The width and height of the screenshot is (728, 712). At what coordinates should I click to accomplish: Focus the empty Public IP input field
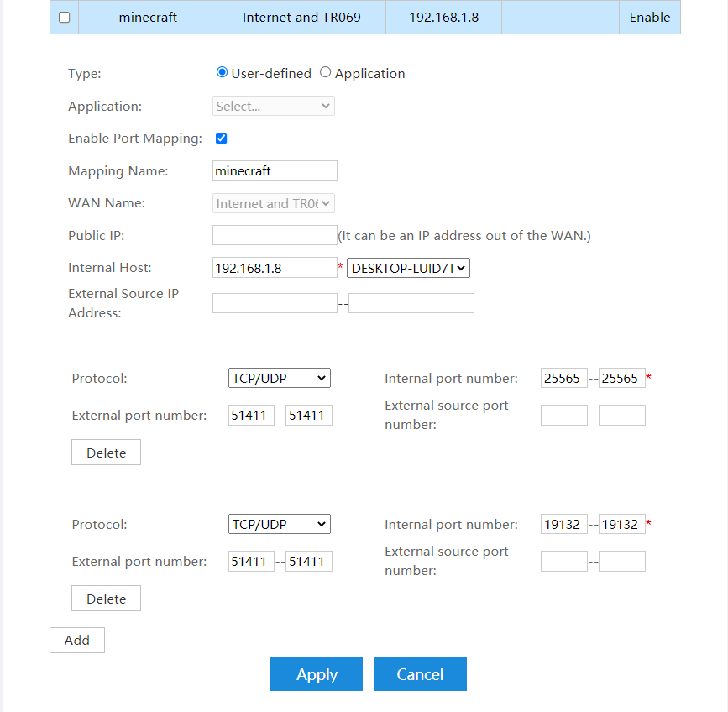click(x=275, y=235)
